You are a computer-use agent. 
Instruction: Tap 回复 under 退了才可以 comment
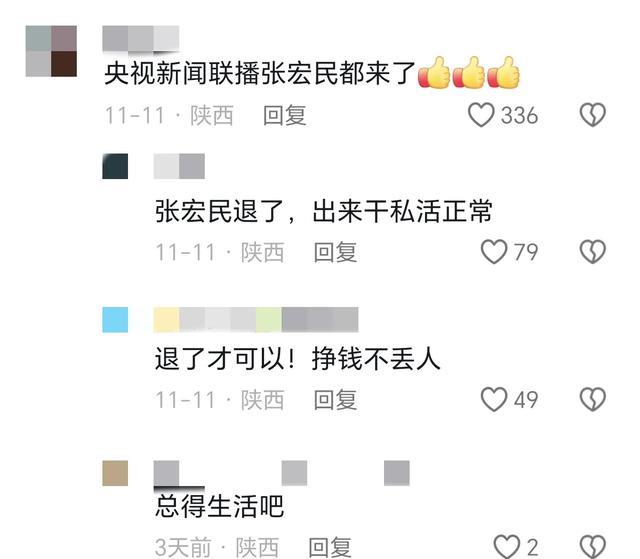click(335, 400)
